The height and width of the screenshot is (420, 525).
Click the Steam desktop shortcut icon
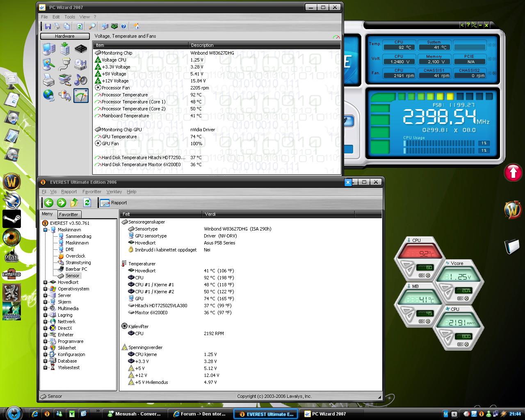(11, 219)
